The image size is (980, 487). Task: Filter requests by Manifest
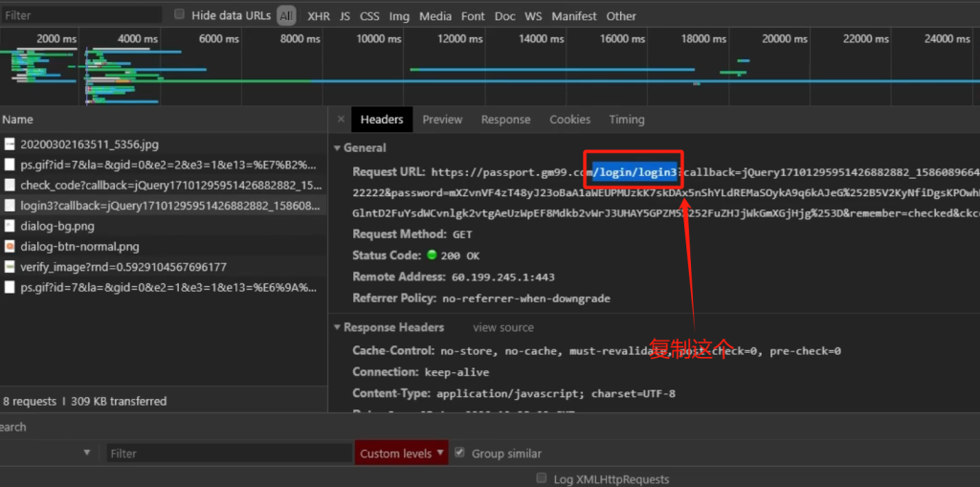click(x=574, y=16)
